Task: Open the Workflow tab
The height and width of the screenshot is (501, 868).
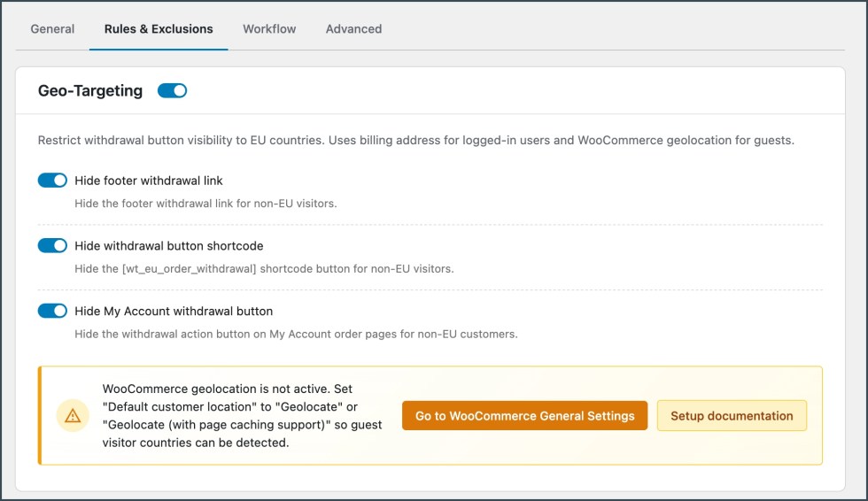Action: click(269, 28)
